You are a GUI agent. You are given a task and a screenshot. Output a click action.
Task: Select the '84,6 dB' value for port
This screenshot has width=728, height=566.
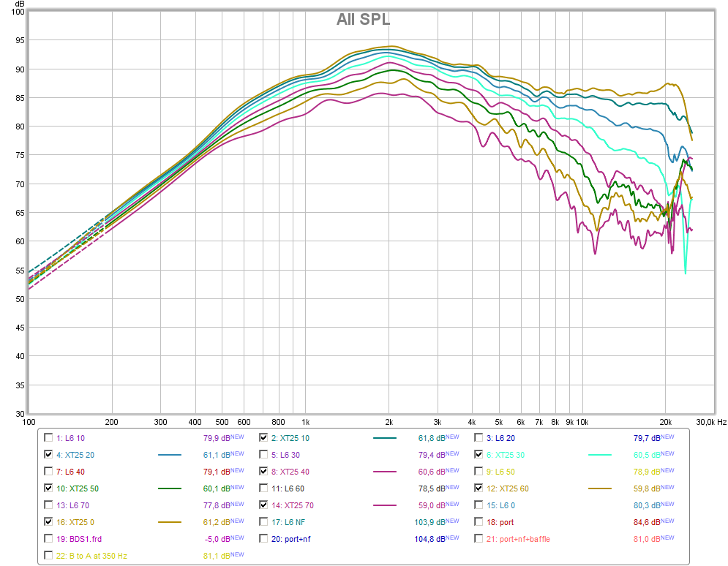click(648, 522)
